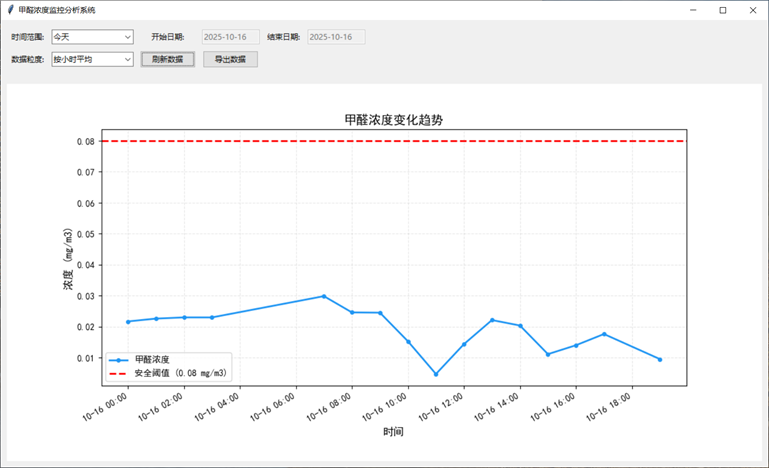This screenshot has height=468, width=769.
Task: Click the 刷新数据 button
Action: [x=167, y=59]
